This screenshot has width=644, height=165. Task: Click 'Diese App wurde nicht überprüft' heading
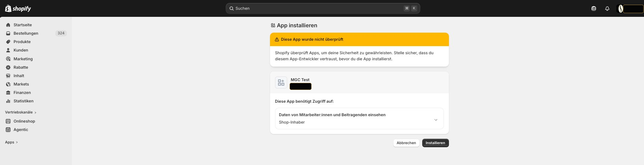(312, 39)
